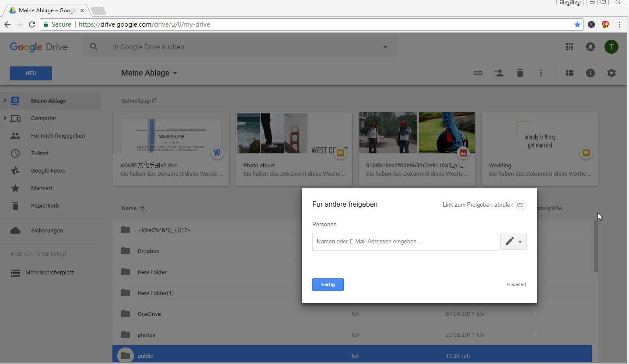Select the public folder row
Viewport: 629px width, 364px height.
(x=352, y=354)
